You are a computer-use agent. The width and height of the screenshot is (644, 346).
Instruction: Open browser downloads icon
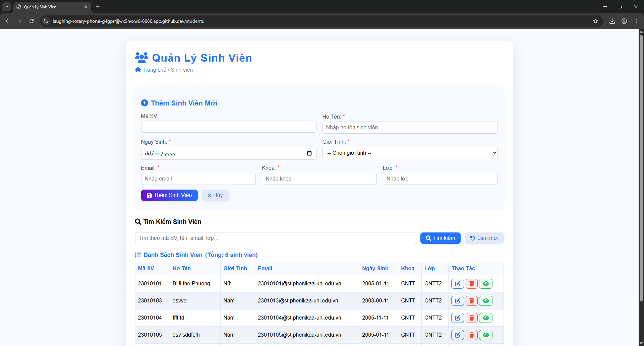[612, 21]
